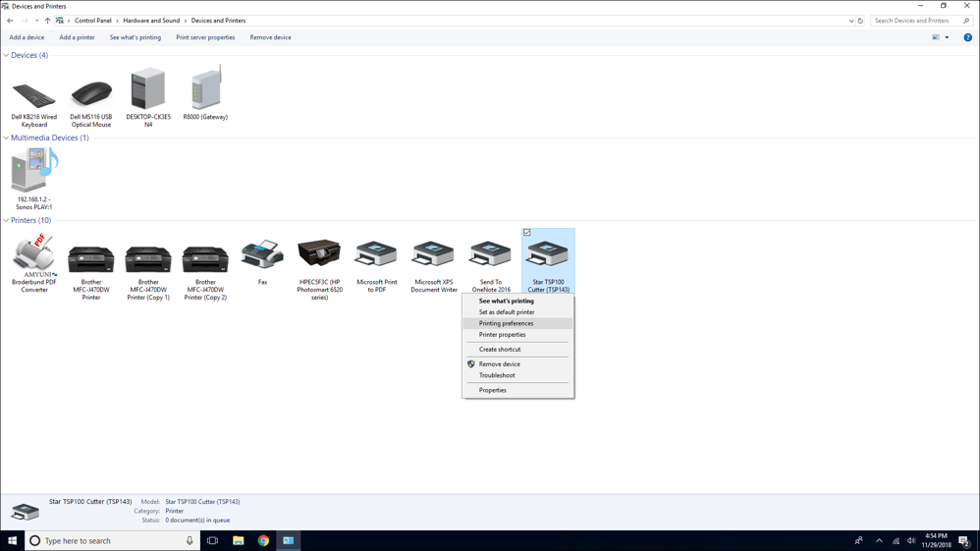Viewport: 980px width, 551px height.
Task: Open the network tray icon
Action: tap(896, 540)
